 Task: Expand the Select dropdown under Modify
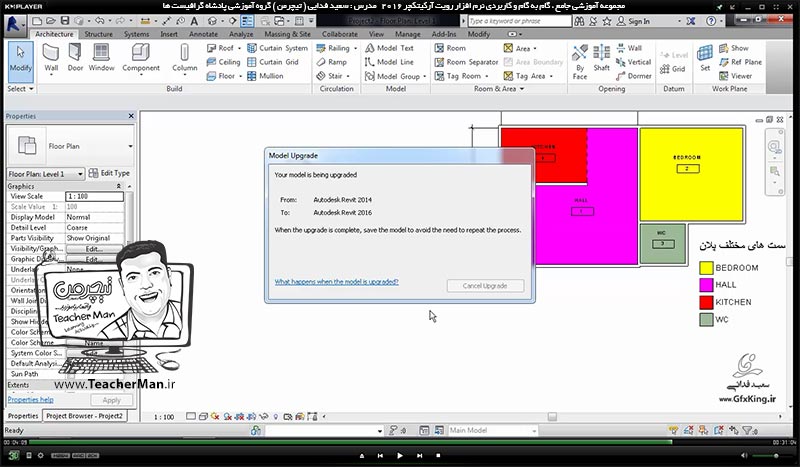point(20,89)
